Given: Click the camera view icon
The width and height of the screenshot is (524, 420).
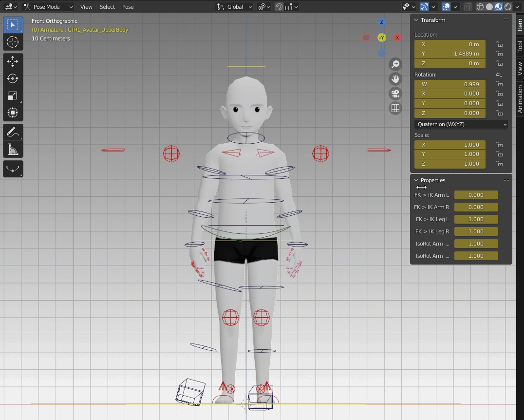Looking at the screenshot, I should click(395, 94).
